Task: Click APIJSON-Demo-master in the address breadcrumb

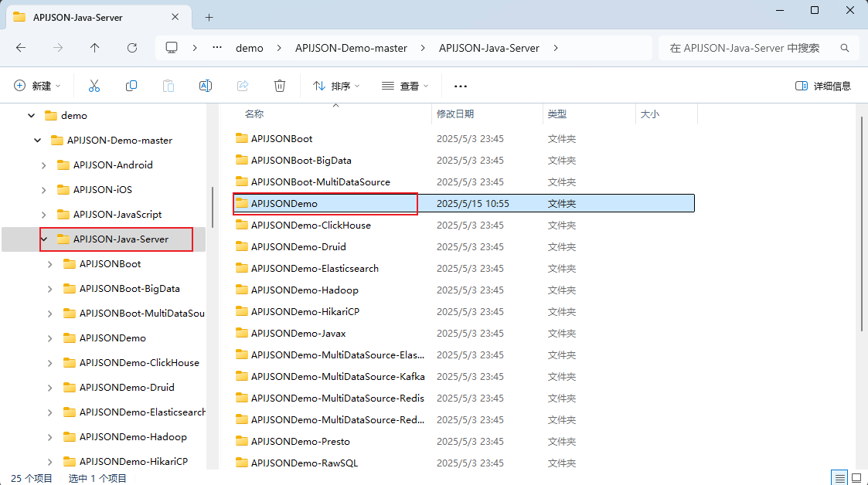Action: coord(351,48)
